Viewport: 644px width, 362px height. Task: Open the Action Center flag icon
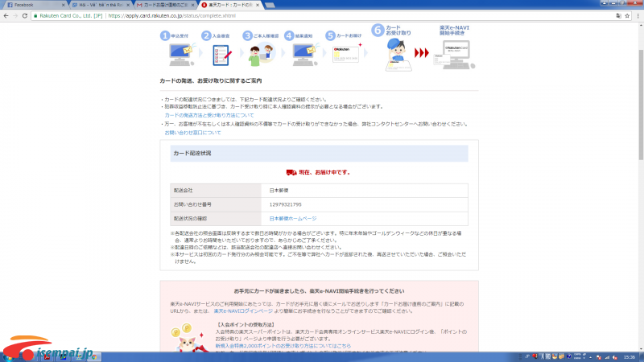click(x=599, y=357)
